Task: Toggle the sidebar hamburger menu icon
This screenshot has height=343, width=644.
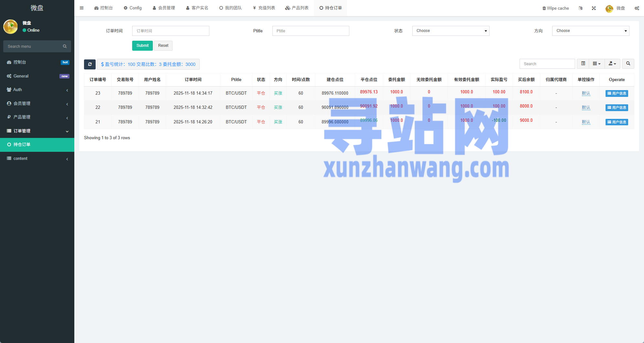Action: coord(82,8)
